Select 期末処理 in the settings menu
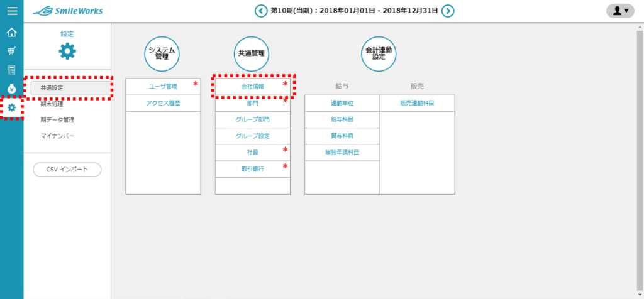The height and width of the screenshot is (299, 644). (x=52, y=104)
